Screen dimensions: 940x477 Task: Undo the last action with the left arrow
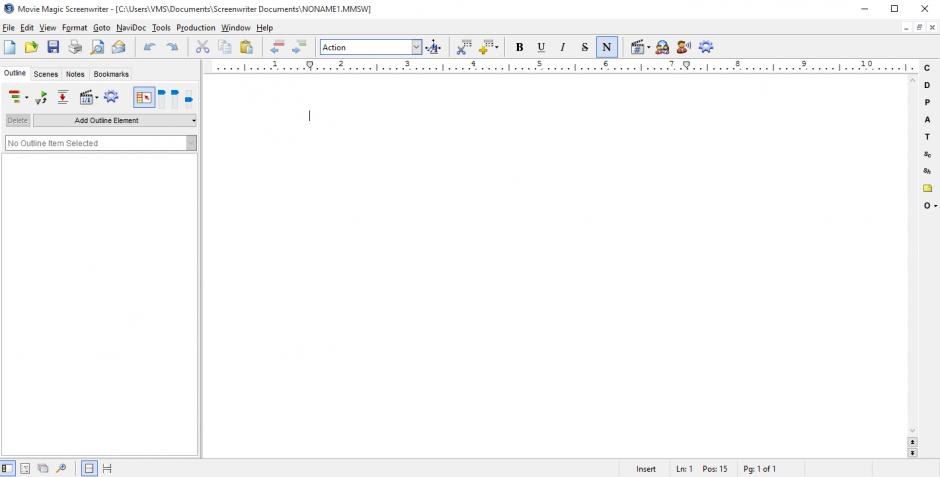click(x=150, y=47)
